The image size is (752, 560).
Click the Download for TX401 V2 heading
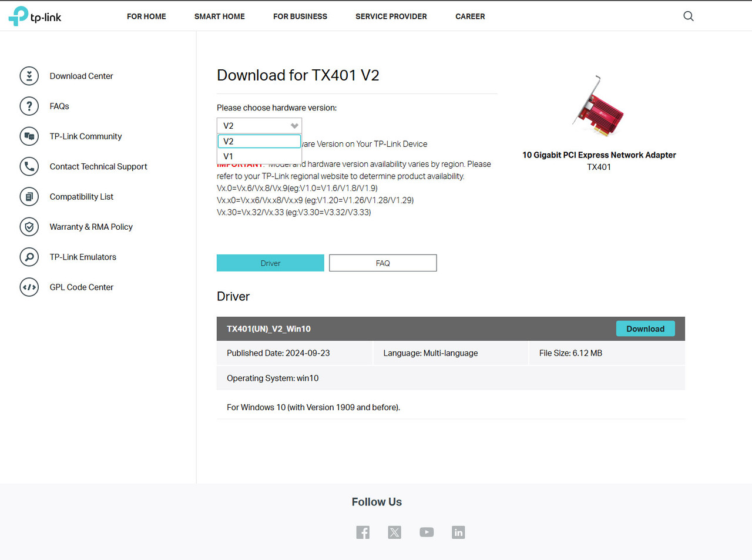[x=298, y=75]
